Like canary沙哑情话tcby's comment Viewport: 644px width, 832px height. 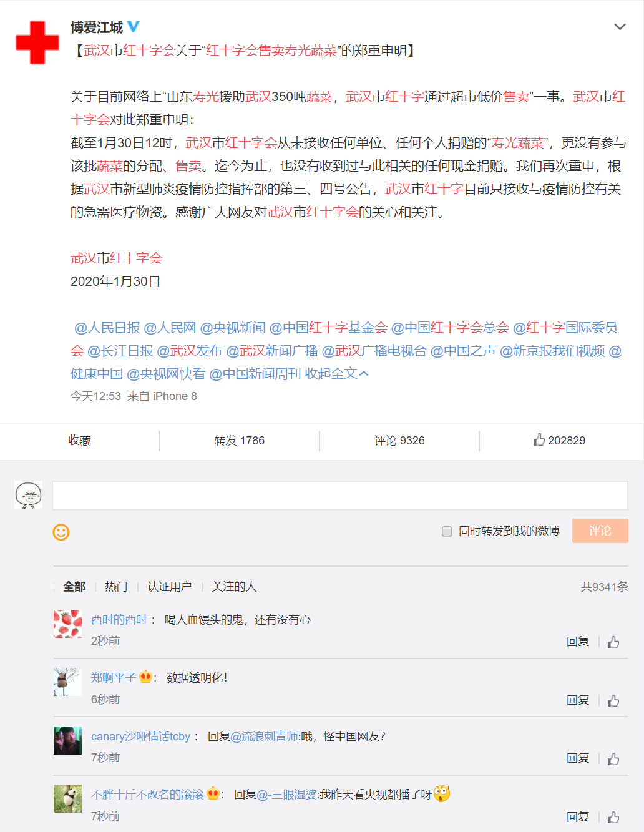tap(613, 758)
